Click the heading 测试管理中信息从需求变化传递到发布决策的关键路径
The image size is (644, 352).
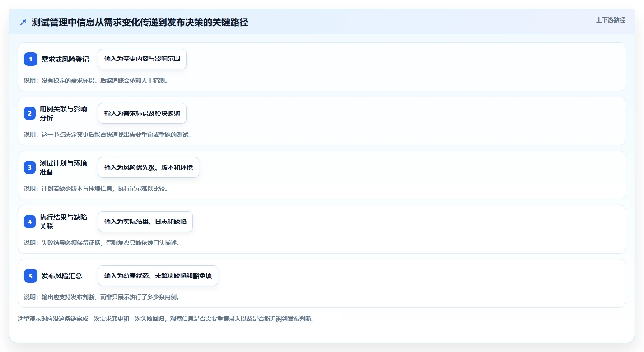coord(140,23)
